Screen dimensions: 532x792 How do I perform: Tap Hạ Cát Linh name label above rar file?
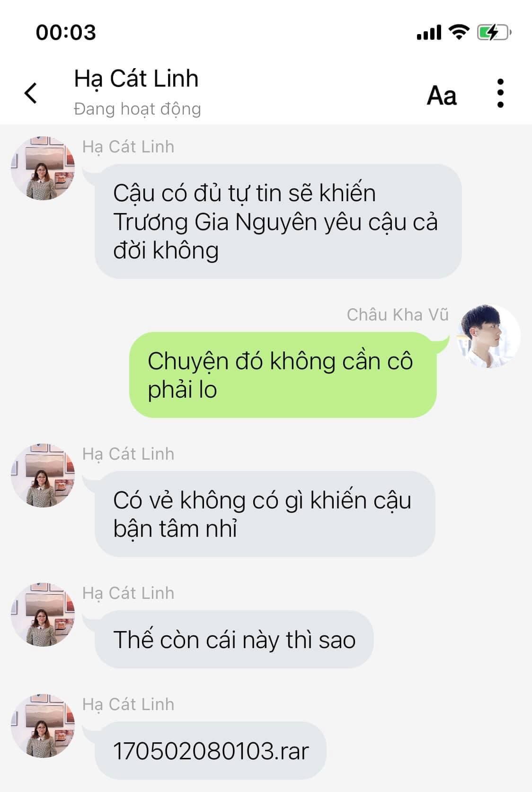tap(128, 704)
